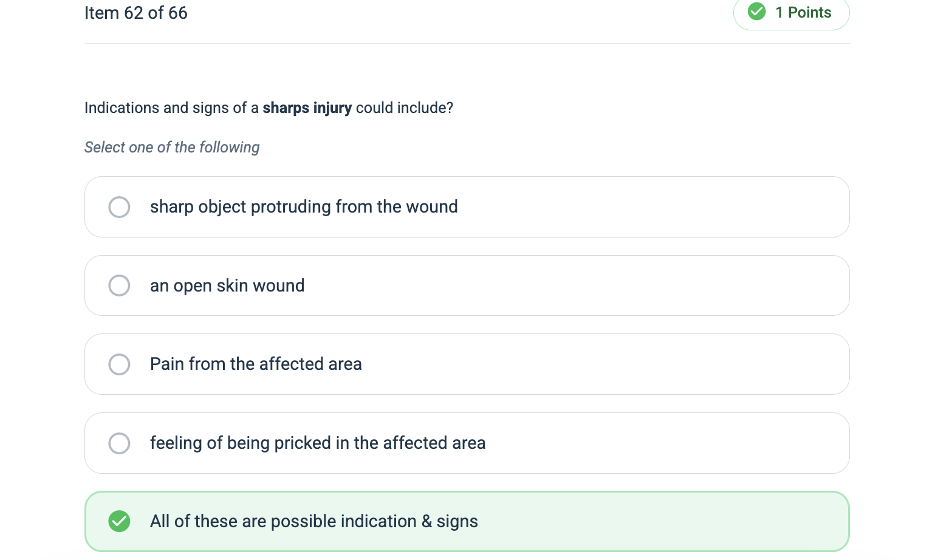
Task: Click the green check icon on selected answer
Action: (x=119, y=521)
